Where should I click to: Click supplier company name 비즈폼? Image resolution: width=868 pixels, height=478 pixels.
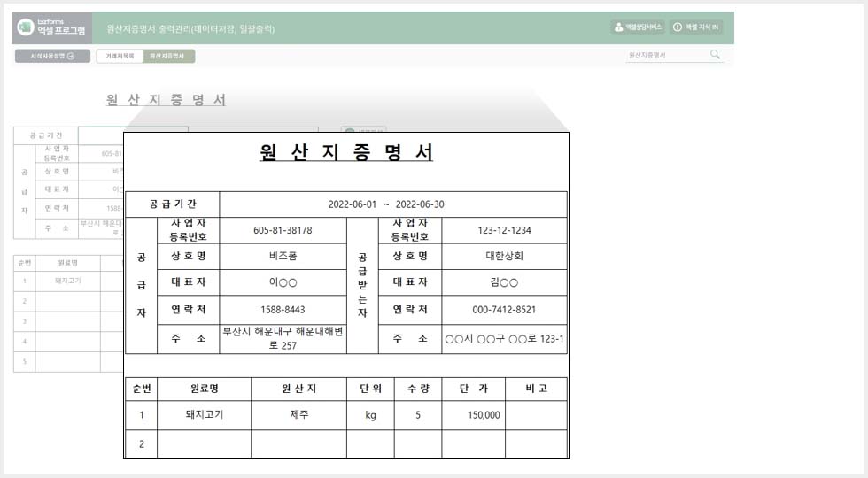coord(283,256)
